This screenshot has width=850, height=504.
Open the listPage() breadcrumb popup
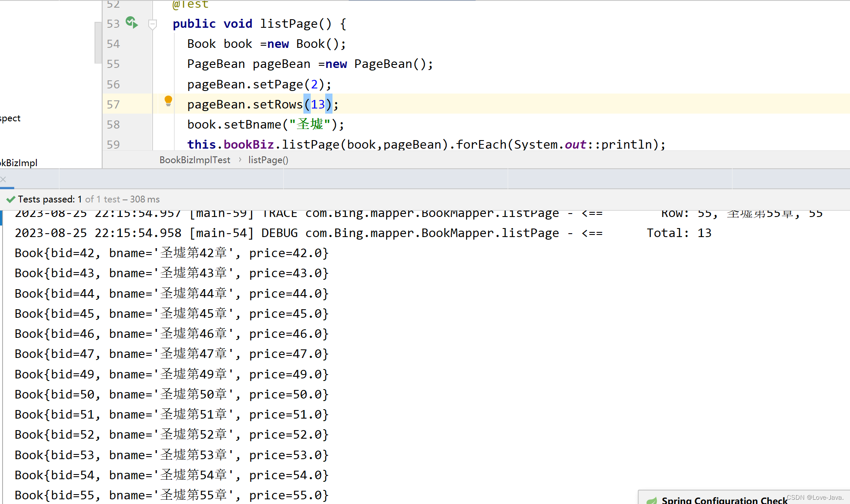[268, 160]
